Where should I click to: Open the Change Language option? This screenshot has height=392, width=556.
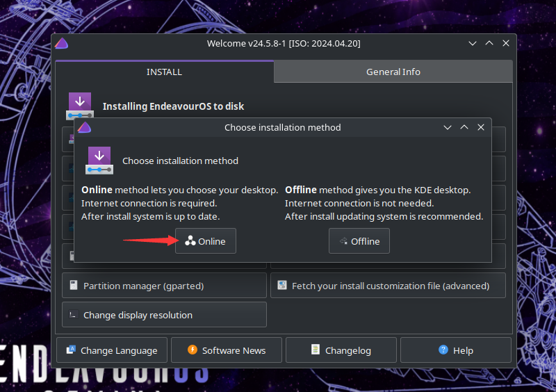click(x=112, y=350)
